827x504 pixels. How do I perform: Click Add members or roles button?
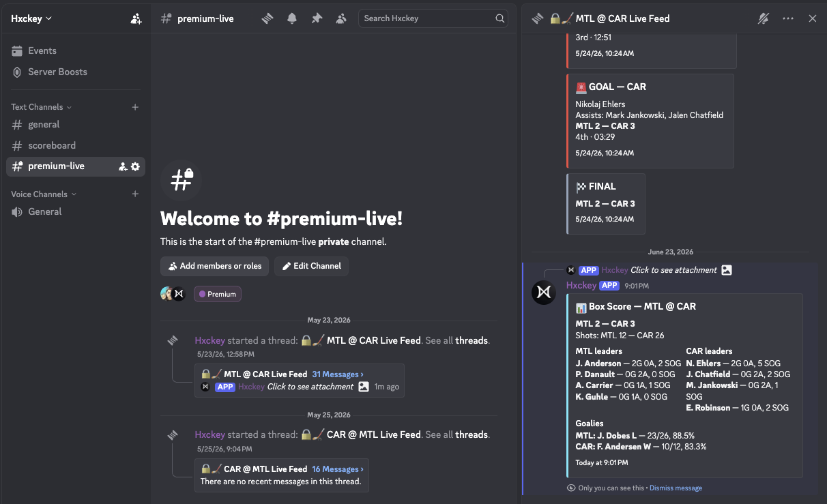click(x=215, y=266)
